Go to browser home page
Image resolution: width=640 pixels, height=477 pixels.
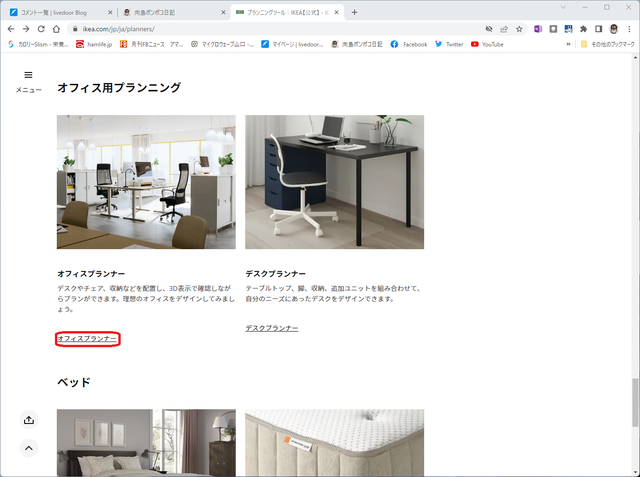tap(56, 29)
